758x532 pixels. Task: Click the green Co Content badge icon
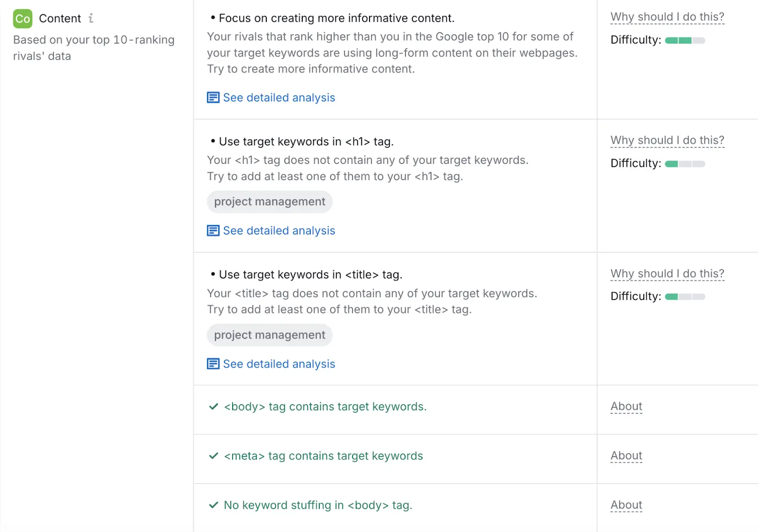(22, 18)
